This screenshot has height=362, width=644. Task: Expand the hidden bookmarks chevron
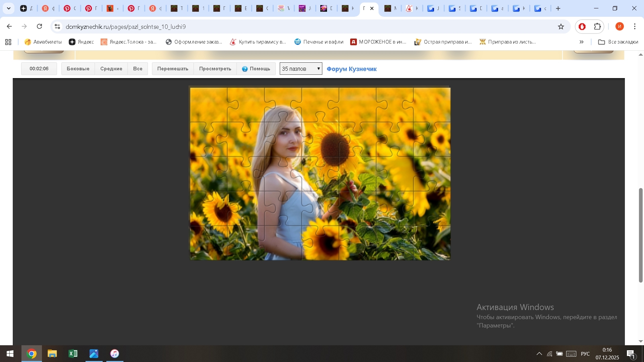(581, 42)
